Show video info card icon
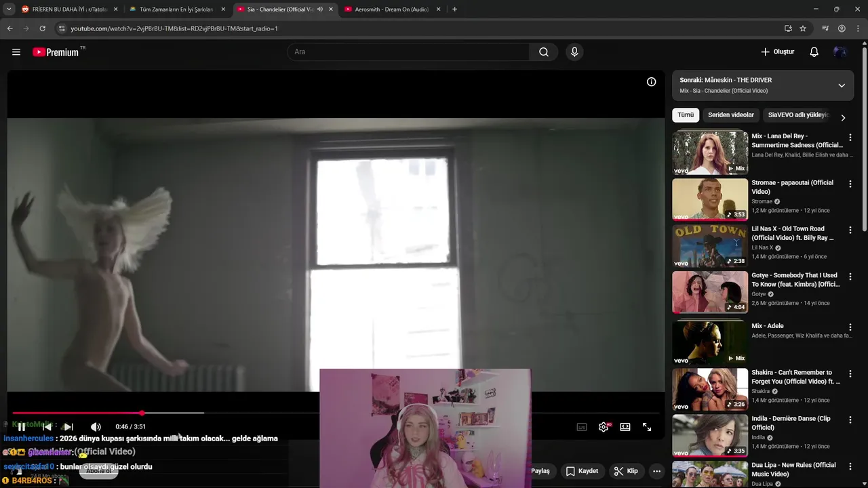868x488 pixels. (651, 82)
